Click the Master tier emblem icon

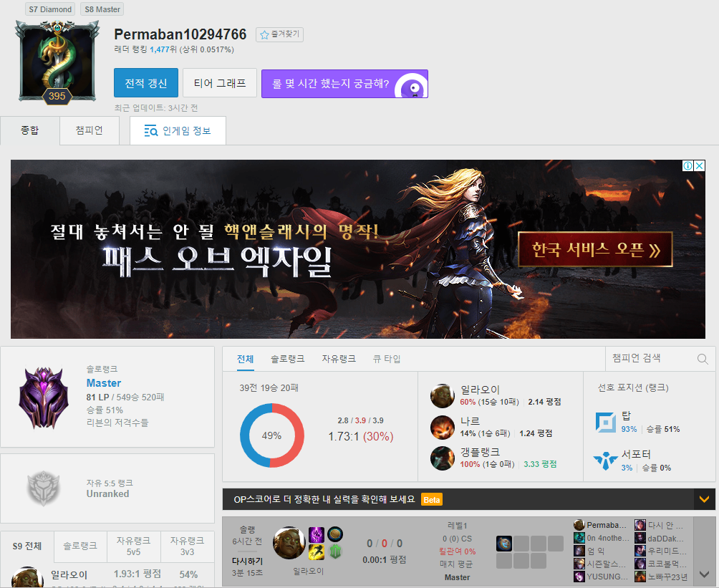click(x=43, y=397)
